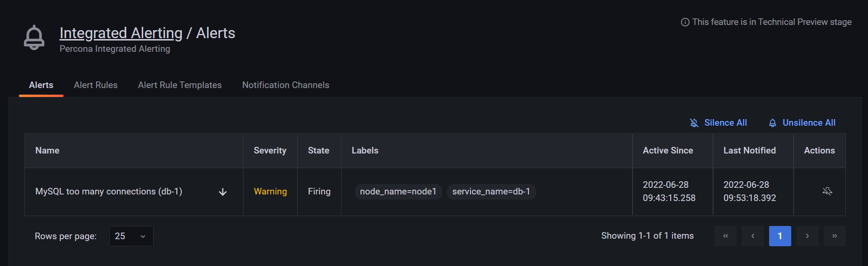Select the Alerts tab
This screenshot has width=868, height=266.
(x=41, y=85)
